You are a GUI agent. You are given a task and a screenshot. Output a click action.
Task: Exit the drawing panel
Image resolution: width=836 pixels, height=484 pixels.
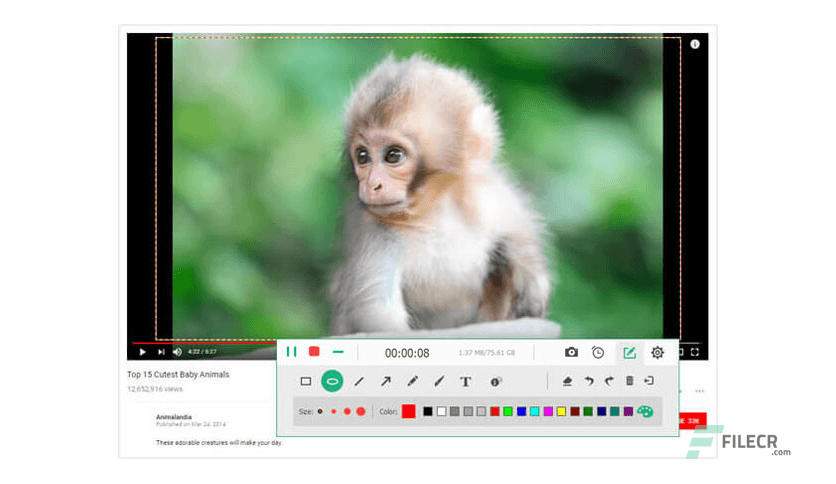click(x=649, y=381)
